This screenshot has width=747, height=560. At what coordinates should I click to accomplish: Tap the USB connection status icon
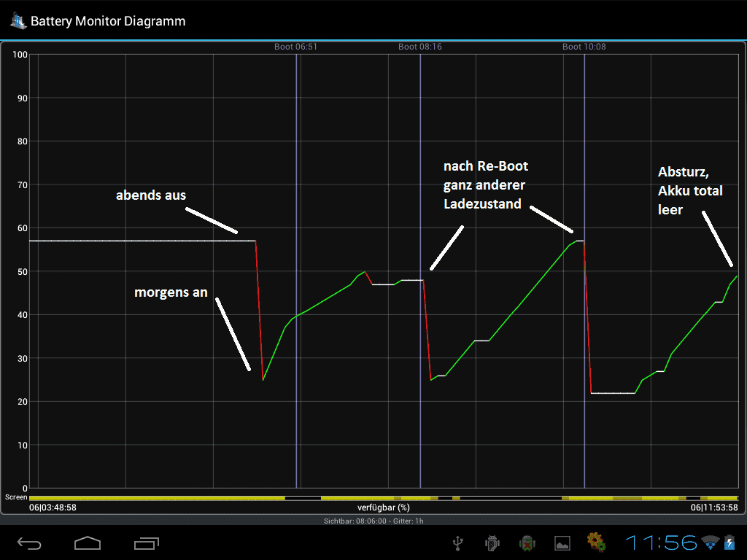coord(458,542)
